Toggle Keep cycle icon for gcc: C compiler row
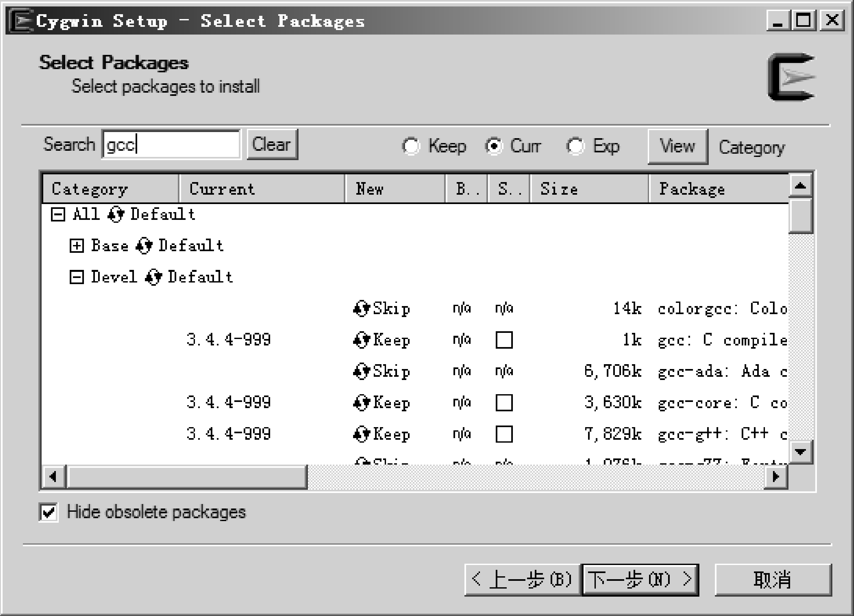This screenshot has height=616, width=854. pyautogui.click(x=361, y=340)
